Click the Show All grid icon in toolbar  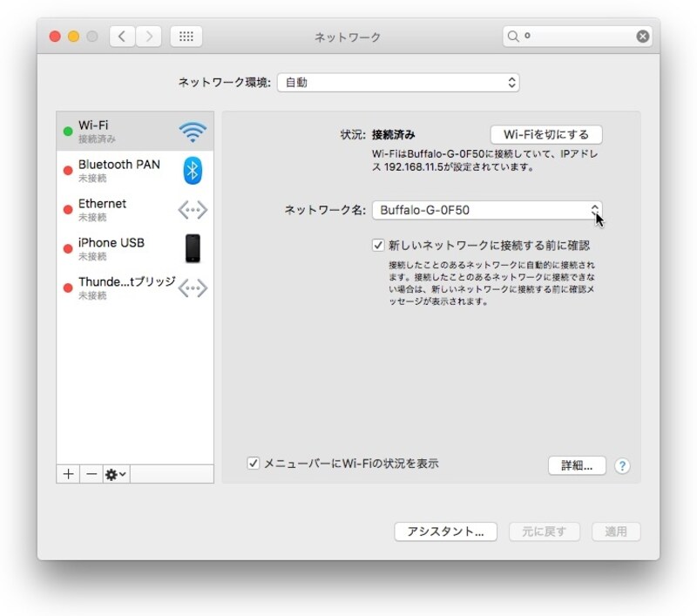coord(185,37)
